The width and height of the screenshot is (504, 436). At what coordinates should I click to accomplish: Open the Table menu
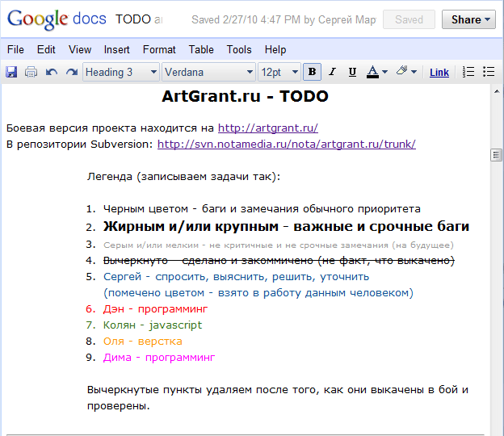(x=201, y=49)
